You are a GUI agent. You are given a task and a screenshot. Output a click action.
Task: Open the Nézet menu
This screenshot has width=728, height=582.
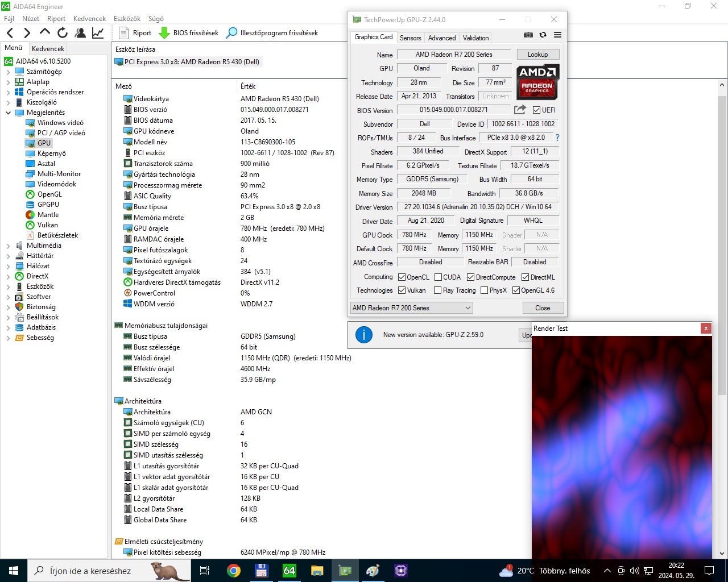(31, 19)
